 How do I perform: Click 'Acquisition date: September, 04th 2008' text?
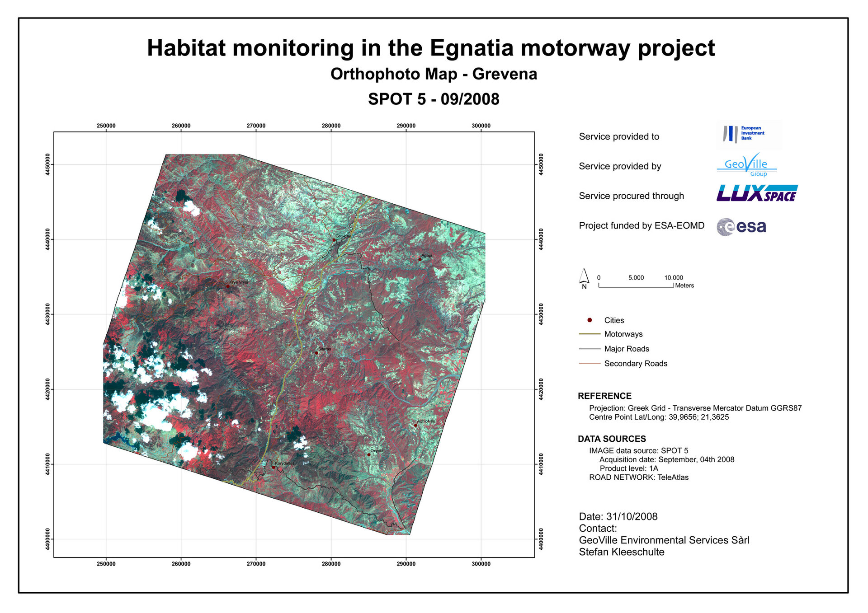667,459
